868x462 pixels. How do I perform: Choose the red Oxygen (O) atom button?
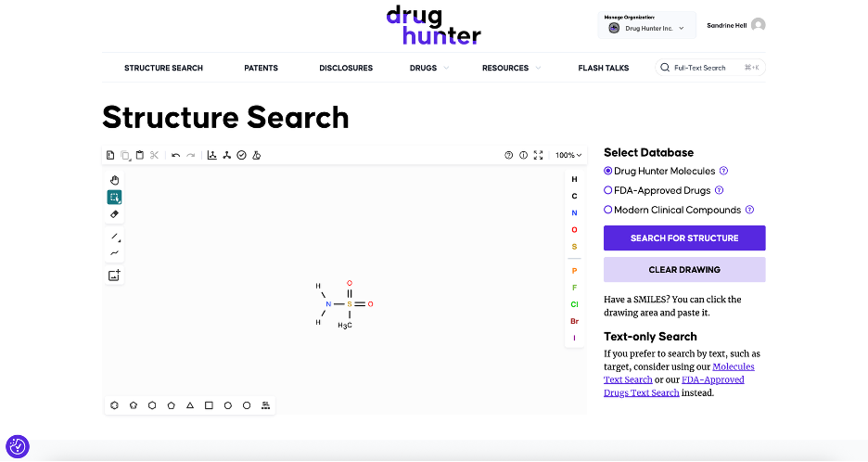point(574,230)
